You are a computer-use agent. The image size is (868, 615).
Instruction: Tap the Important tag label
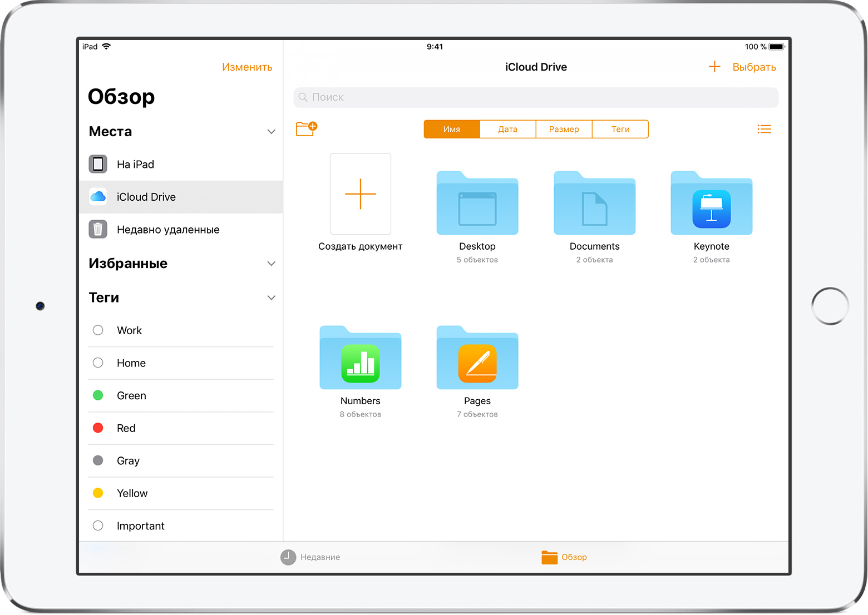(141, 526)
